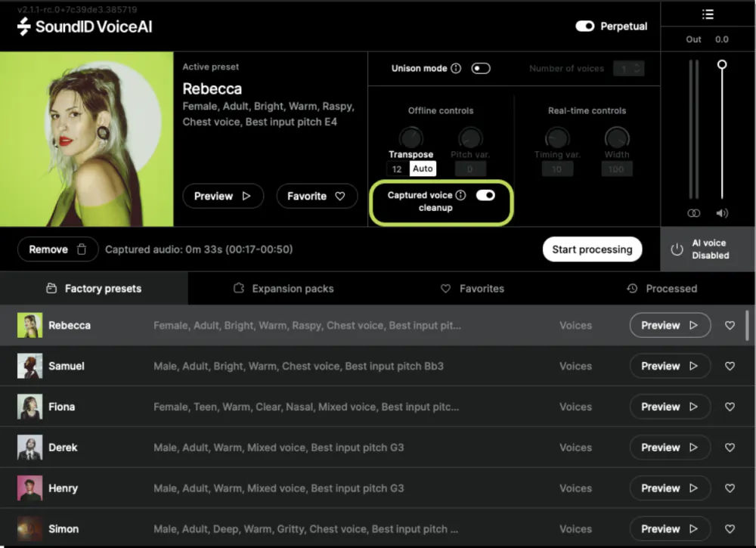Open the Expansion packs tab
This screenshot has height=548, width=756.
click(x=283, y=288)
